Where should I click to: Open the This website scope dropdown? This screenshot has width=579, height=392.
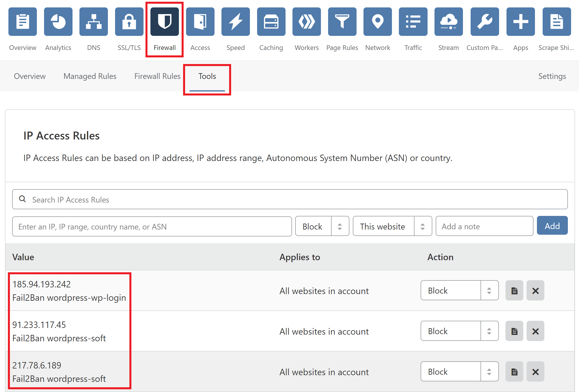point(392,226)
